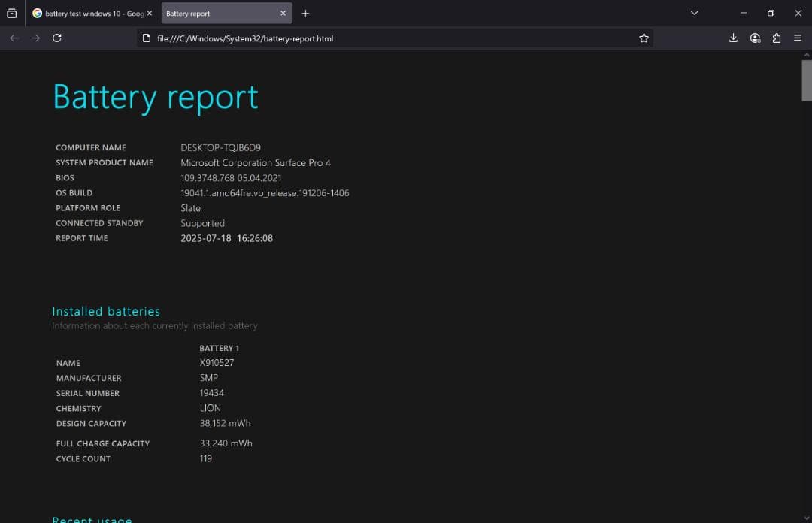This screenshot has width=812, height=523.
Task: Click the page info icon in address bar
Action: [x=147, y=38]
